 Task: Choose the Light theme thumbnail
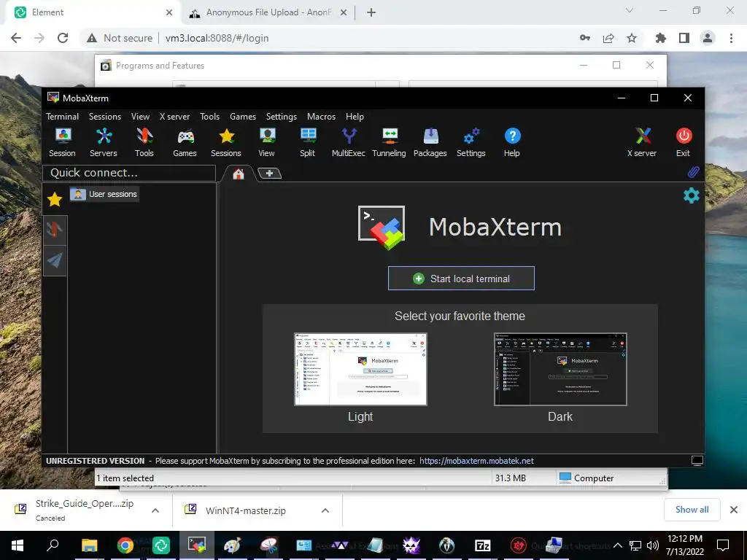point(360,370)
